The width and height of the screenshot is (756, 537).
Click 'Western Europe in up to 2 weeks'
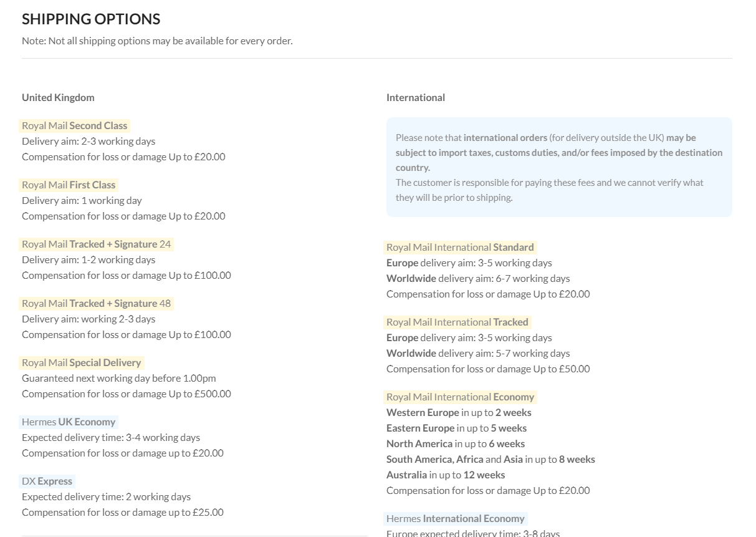point(459,412)
